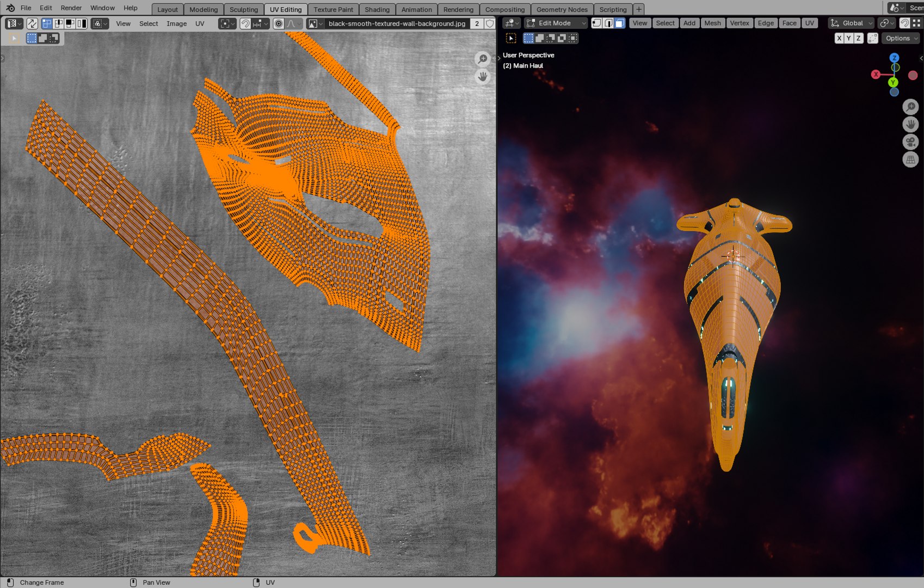
Task: Open the Edit menu
Action: coord(46,8)
